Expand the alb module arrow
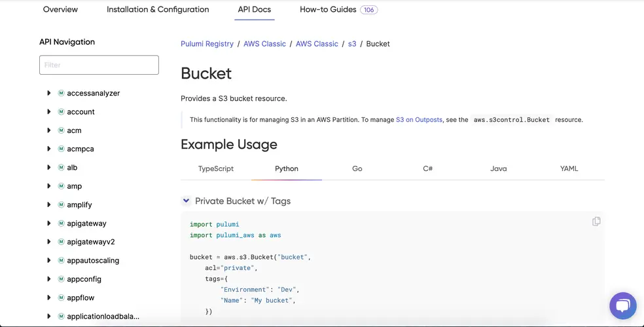Viewport: 644px width, 327px height. click(x=49, y=167)
